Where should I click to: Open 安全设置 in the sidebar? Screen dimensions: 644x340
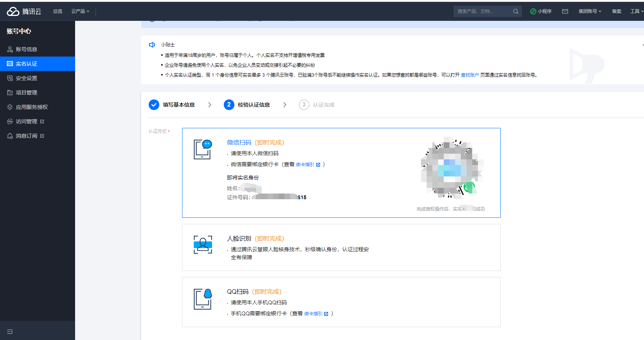(38, 78)
